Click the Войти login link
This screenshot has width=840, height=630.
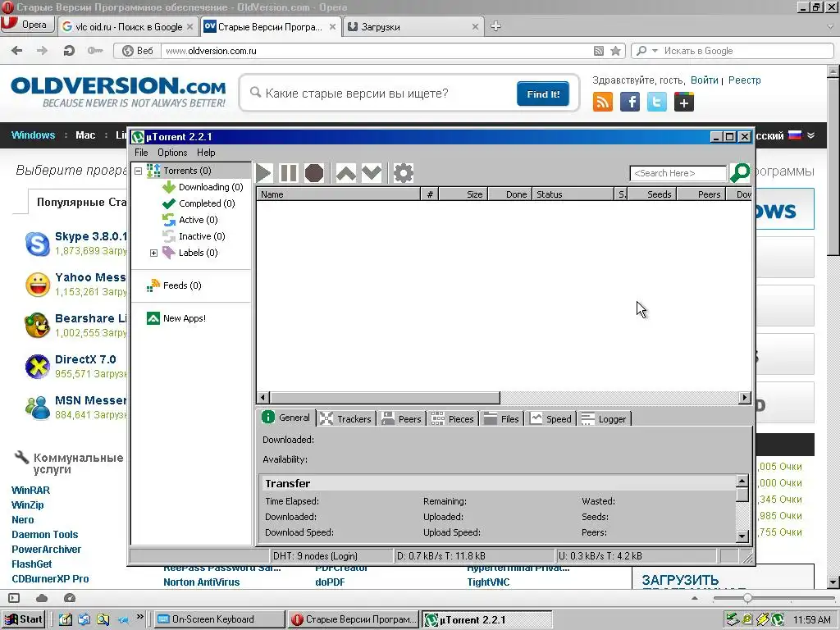pyautogui.click(x=704, y=80)
